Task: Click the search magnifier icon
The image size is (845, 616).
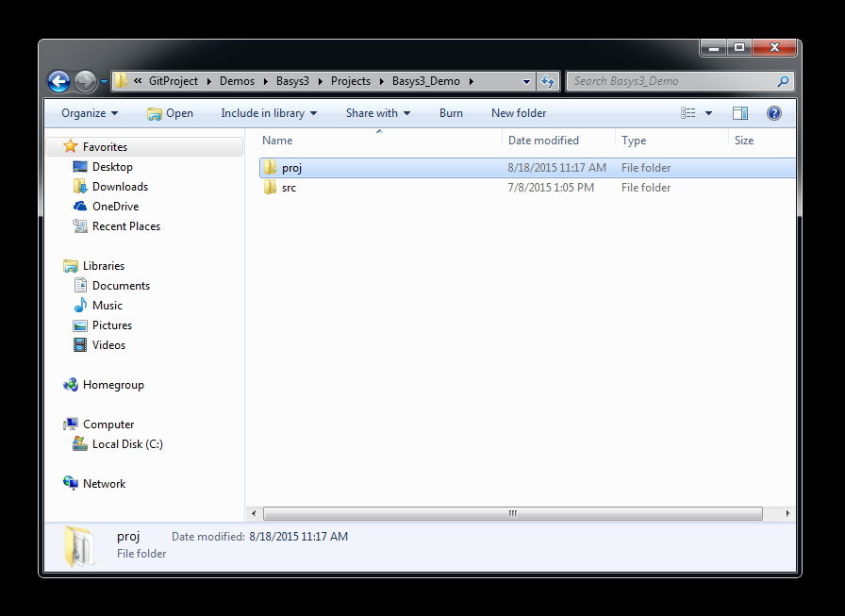Action: pos(783,81)
